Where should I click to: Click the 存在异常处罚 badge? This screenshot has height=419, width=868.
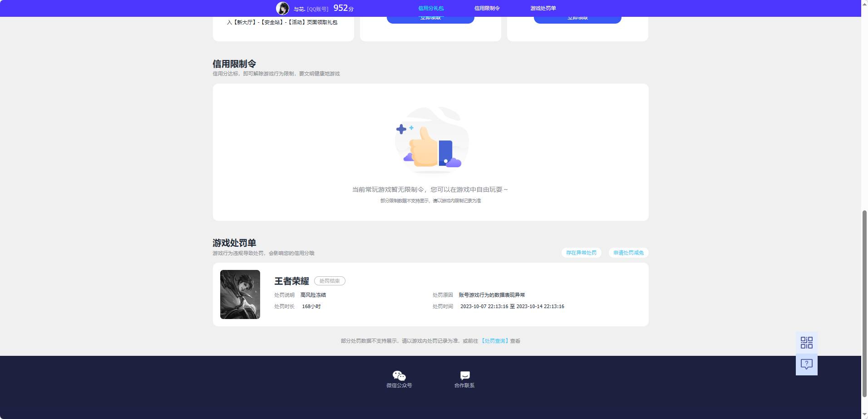(581, 253)
